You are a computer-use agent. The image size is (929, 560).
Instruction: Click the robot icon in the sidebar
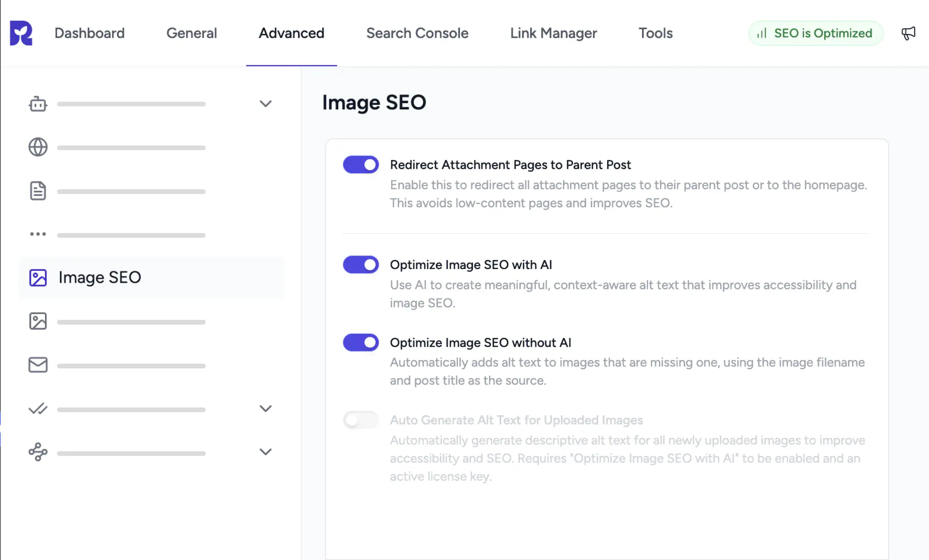(x=38, y=104)
